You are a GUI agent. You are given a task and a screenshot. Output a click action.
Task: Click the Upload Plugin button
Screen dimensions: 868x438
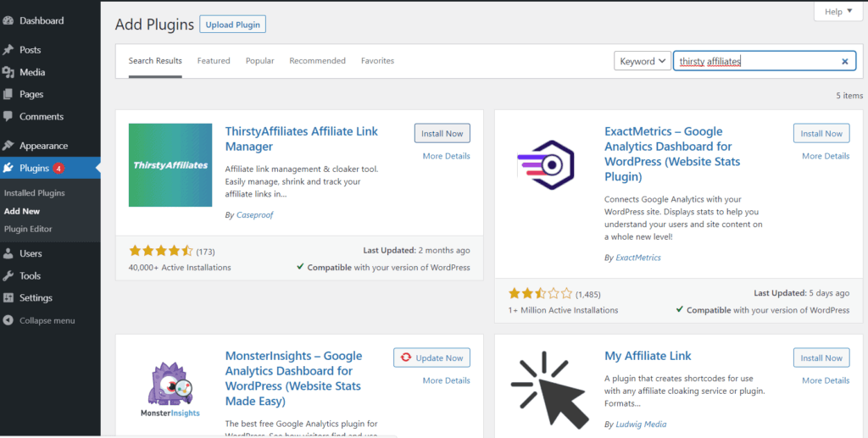tap(232, 25)
